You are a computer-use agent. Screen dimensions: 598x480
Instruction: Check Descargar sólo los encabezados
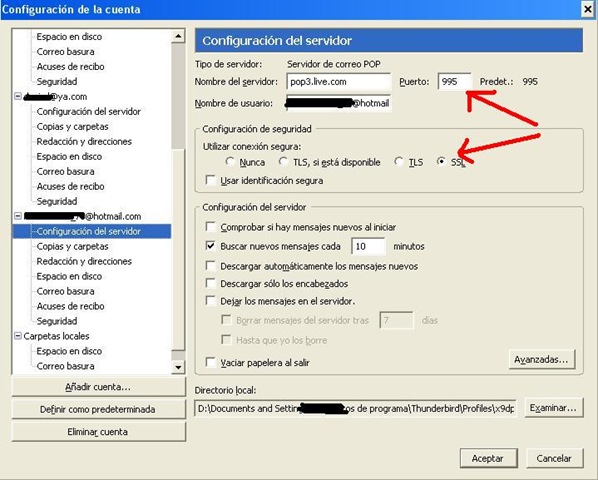[x=211, y=283]
